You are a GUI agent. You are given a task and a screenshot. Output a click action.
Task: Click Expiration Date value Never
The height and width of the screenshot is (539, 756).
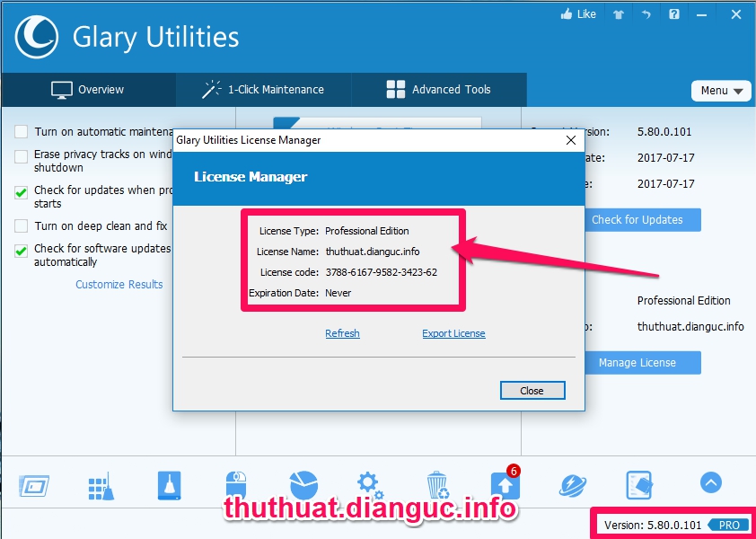click(x=338, y=293)
